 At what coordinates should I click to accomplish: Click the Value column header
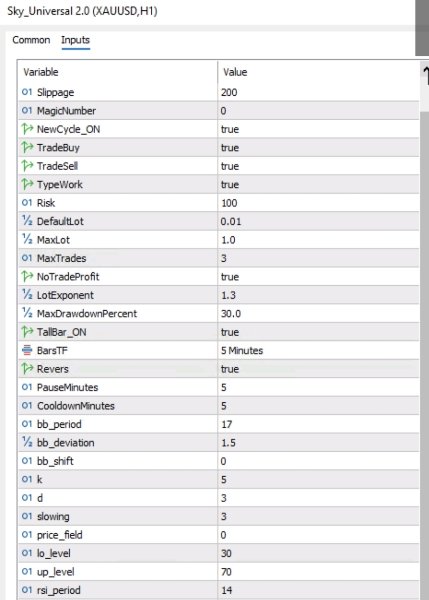[318, 72]
